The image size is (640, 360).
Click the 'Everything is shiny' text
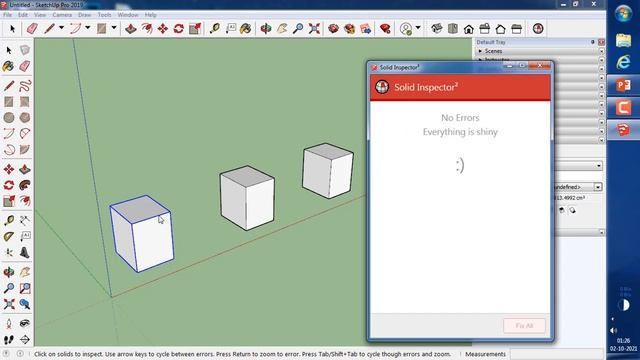[x=460, y=132]
